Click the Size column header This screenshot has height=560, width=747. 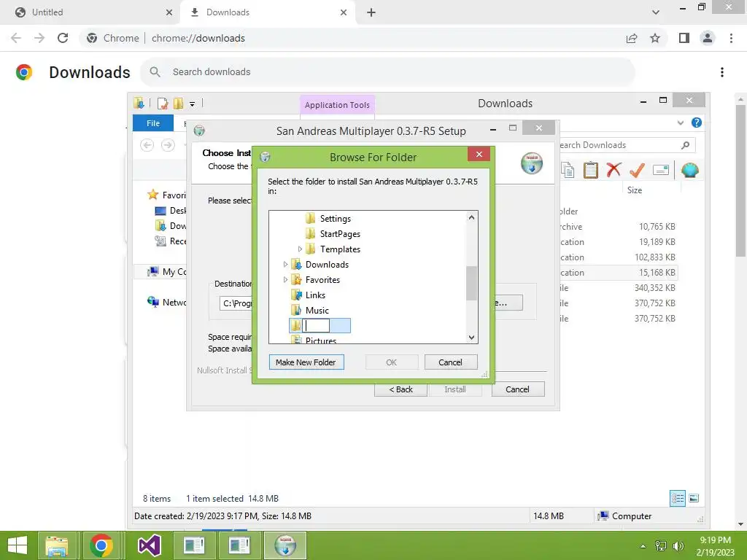(x=634, y=190)
